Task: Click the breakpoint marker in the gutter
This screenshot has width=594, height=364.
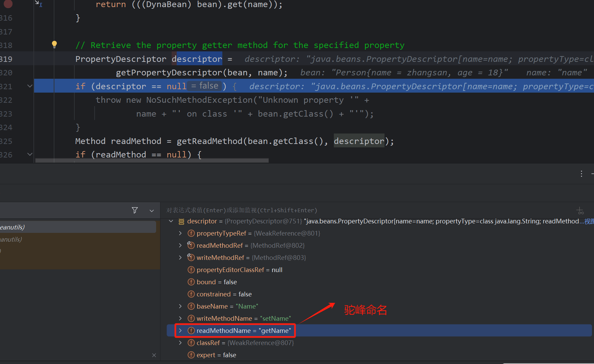Action: click(x=8, y=4)
